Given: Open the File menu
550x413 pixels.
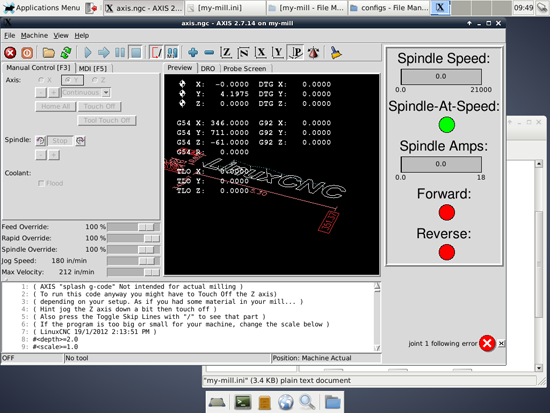Looking at the screenshot, I should (x=9, y=35).
